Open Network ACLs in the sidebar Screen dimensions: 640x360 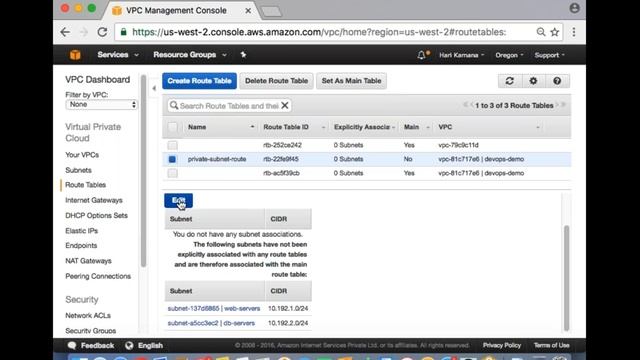click(88, 316)
